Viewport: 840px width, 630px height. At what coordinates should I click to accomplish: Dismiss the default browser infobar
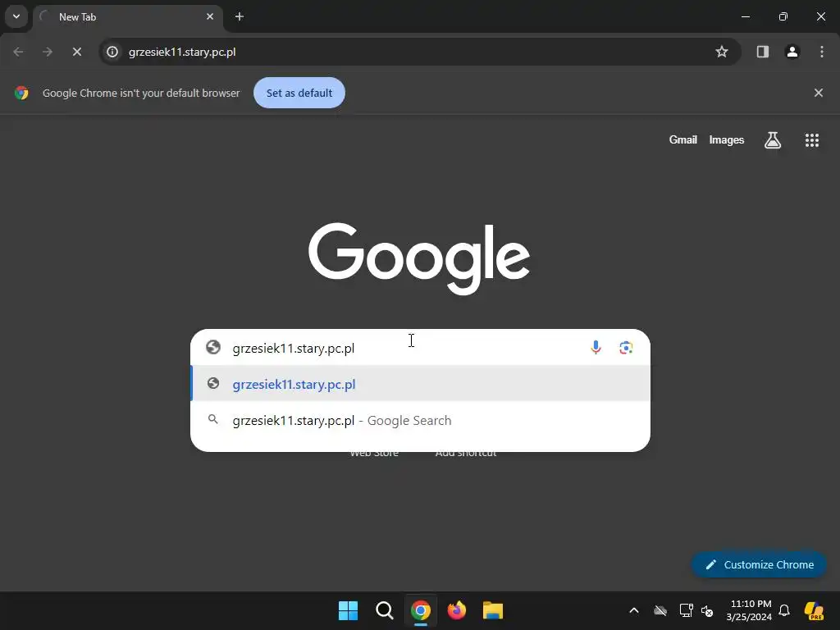click(819, 93)
